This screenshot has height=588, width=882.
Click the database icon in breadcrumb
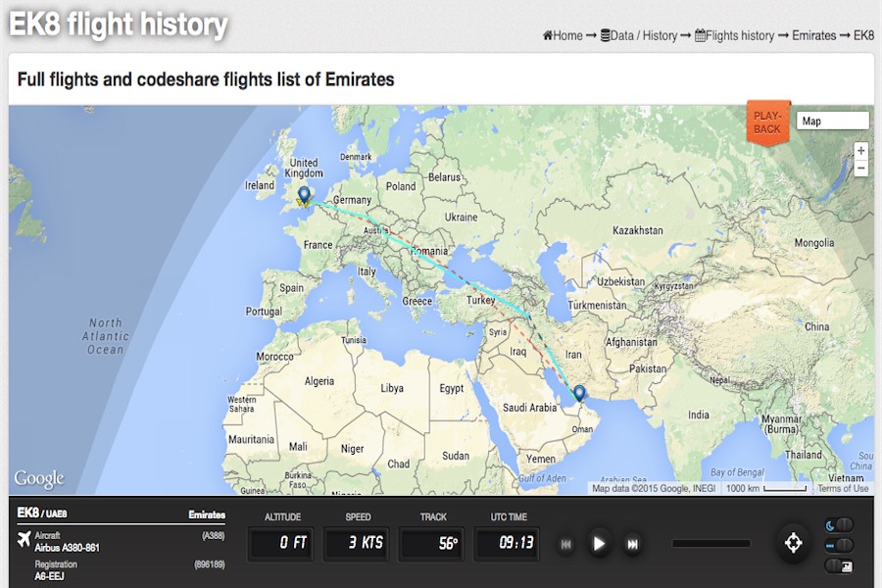[605, 35]
